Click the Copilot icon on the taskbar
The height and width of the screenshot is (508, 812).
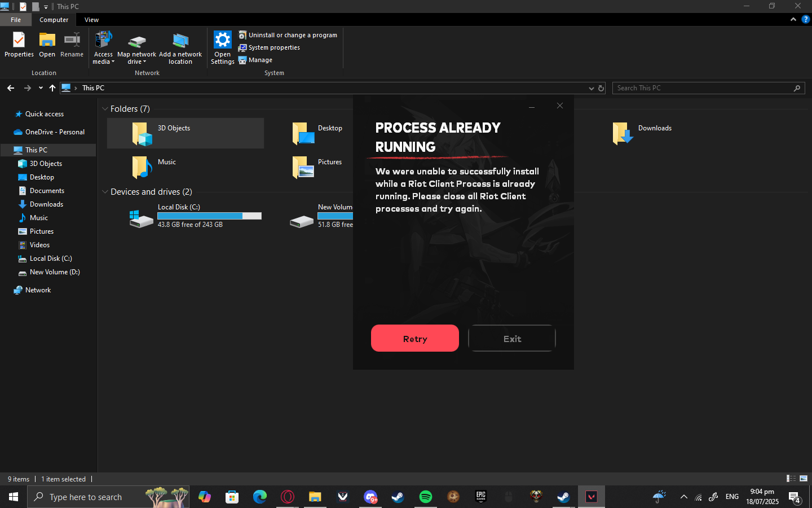click(x=204, y=497)
